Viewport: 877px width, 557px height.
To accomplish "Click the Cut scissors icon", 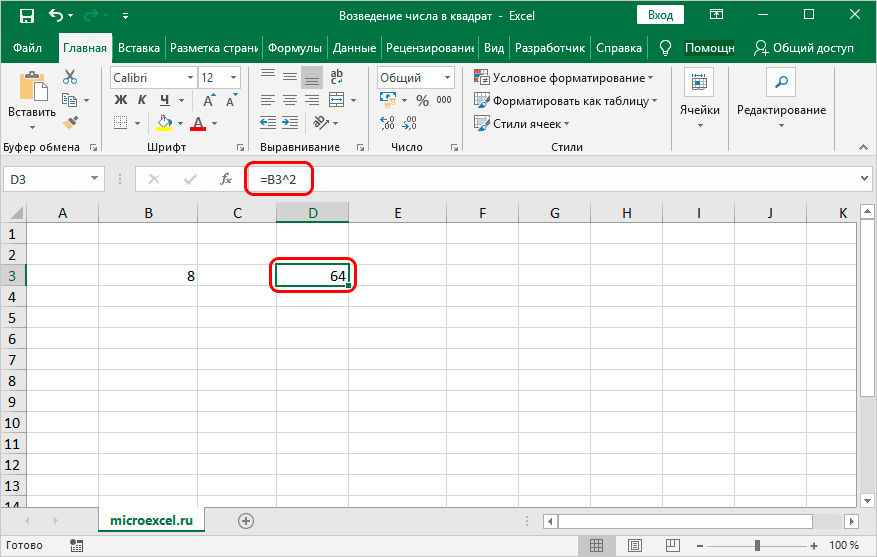I will tap(70, 77).
